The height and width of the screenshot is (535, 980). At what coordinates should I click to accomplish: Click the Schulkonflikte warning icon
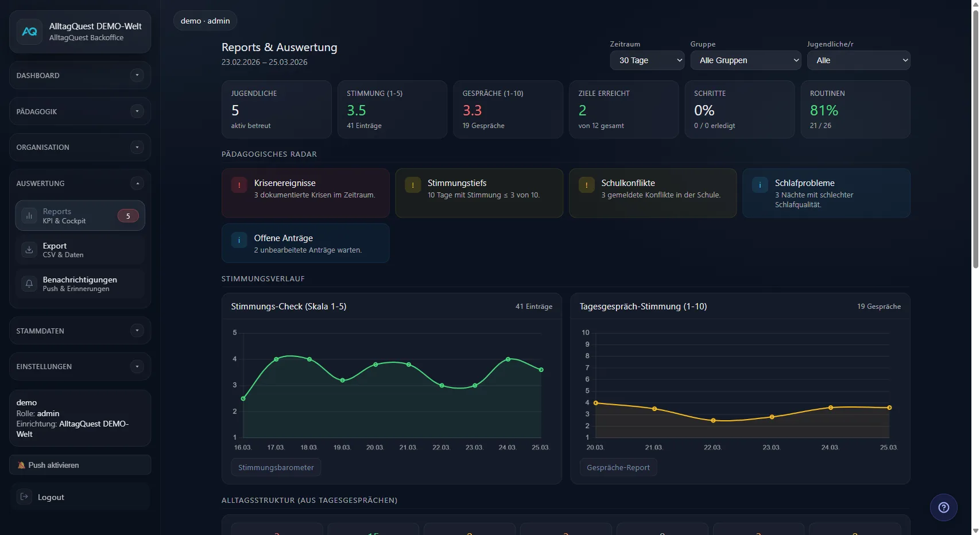(x=586, y=185)
